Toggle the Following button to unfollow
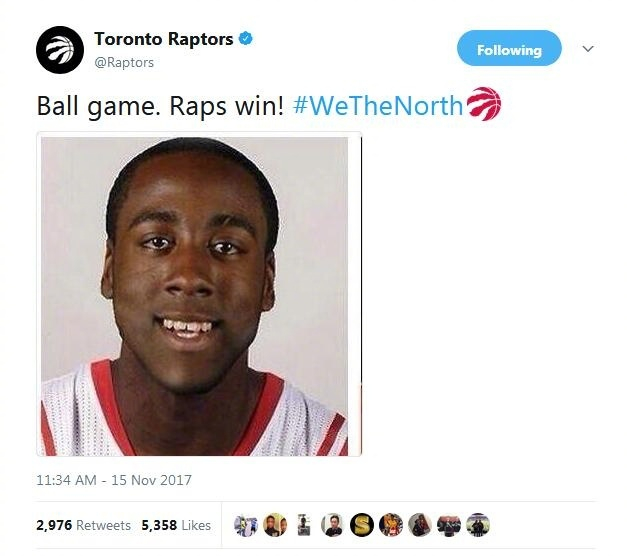This screenshot has height=556, width=627. coord(509,48)
